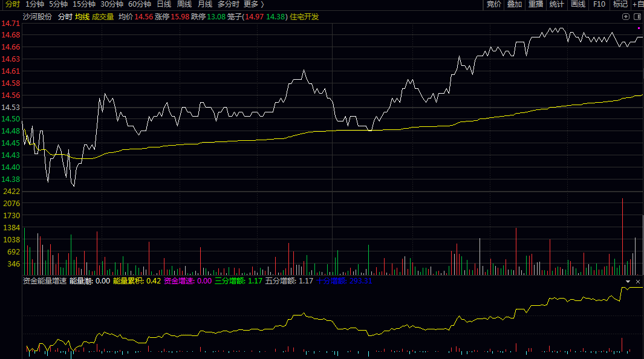Select the 日线 daily chart tab

[x=163, y=4]
